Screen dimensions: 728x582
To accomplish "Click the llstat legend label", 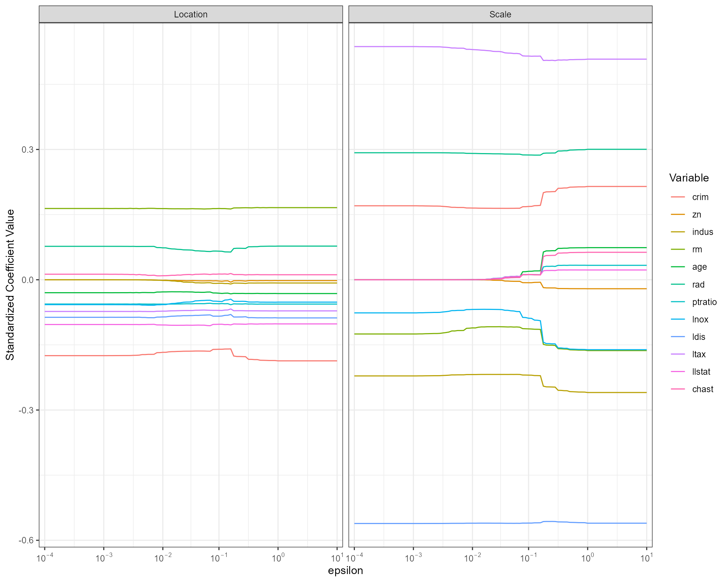I will (701, 372).
